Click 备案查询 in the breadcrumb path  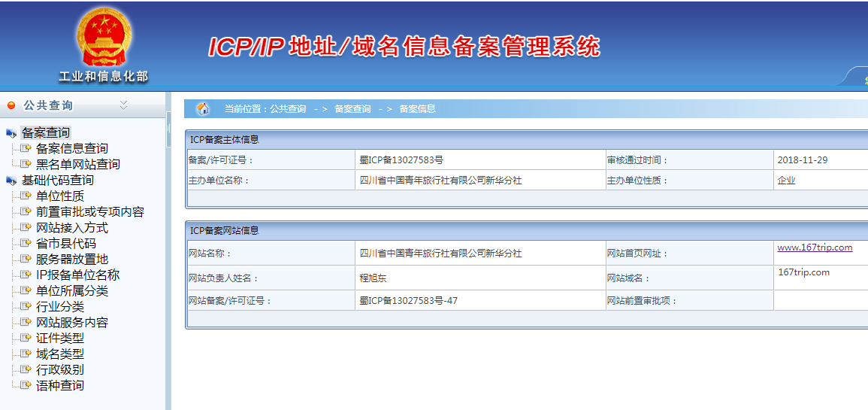click(352, 109)
